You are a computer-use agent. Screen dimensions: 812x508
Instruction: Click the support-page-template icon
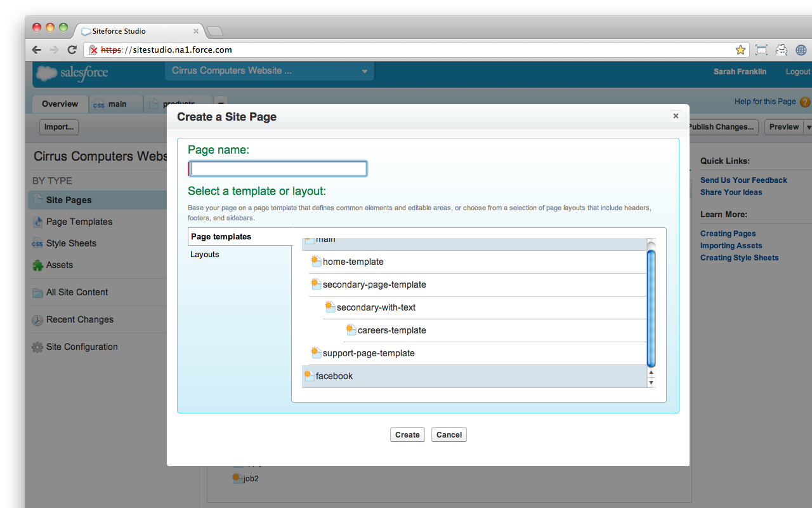tap(316, 352)
